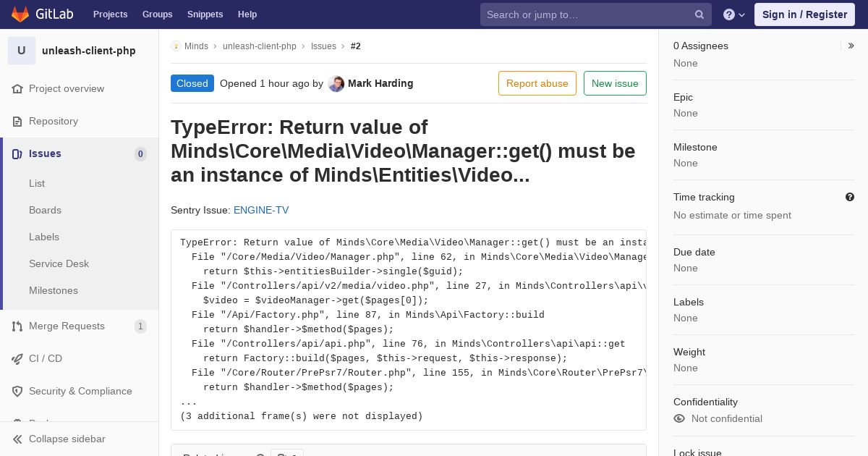Select Milestones submenu item
The width and height of the screenshot is (868, 456).
click(x=54, y=290)
